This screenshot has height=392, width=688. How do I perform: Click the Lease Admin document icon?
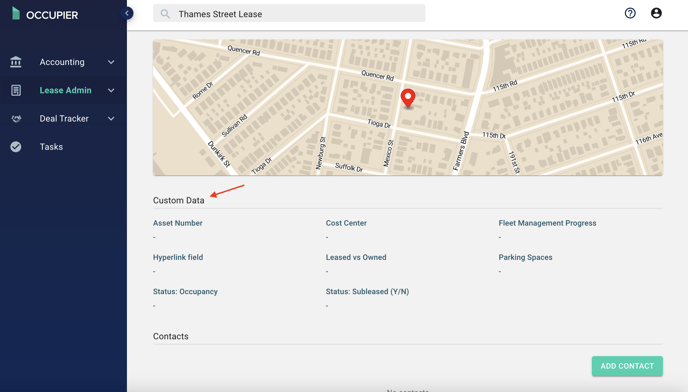16,90
